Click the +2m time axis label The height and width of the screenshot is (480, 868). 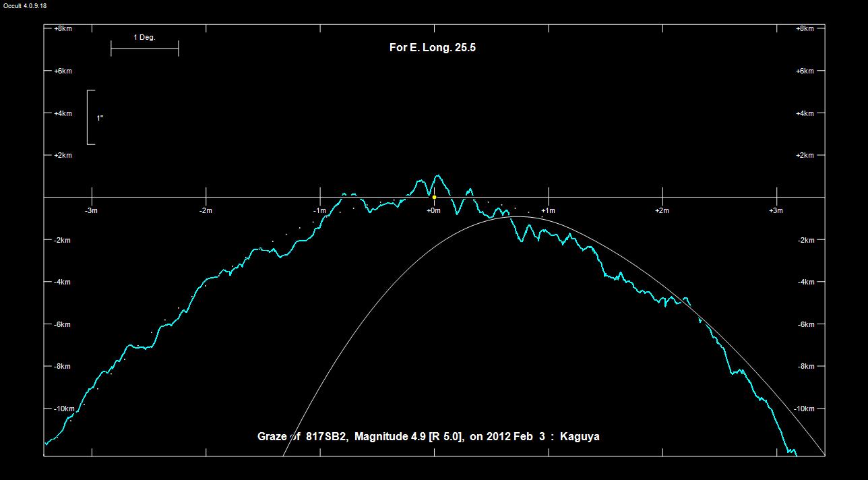click(662, 211)
